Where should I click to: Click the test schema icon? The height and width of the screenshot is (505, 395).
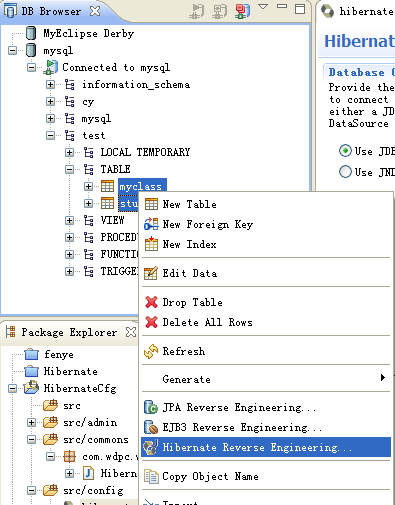pos(70,135)
